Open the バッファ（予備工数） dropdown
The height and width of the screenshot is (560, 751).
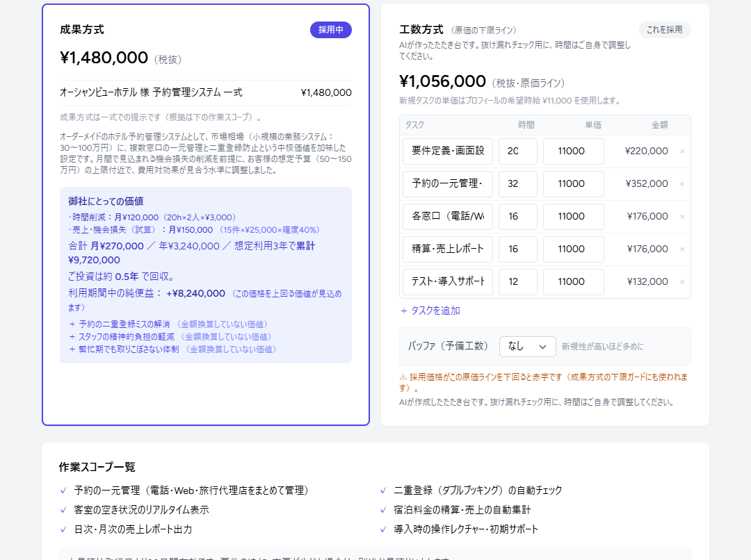(x=527, y=347)
